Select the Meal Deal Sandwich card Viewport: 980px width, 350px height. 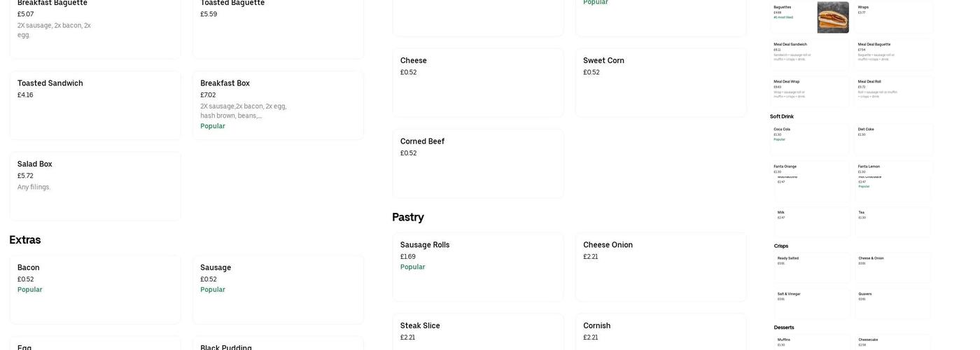(809, 52)
